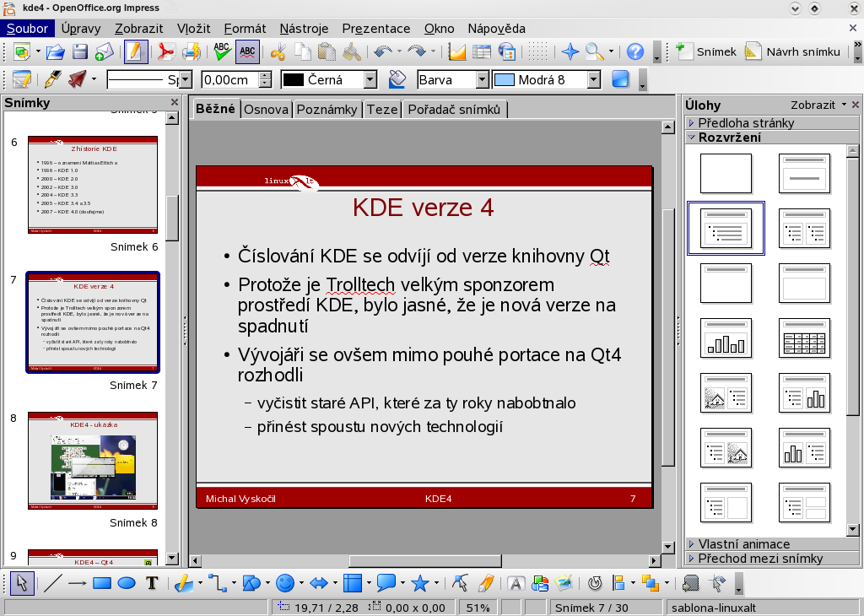Click the Export as PDF icon
This screenshot has width=864, height=616.
(x=168, y=51)
